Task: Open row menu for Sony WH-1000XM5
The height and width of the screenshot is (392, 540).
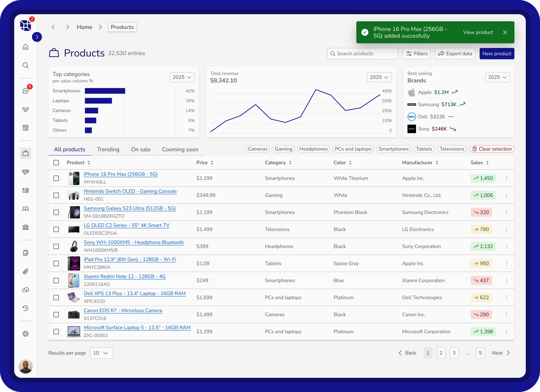Action: click(507, 246)
